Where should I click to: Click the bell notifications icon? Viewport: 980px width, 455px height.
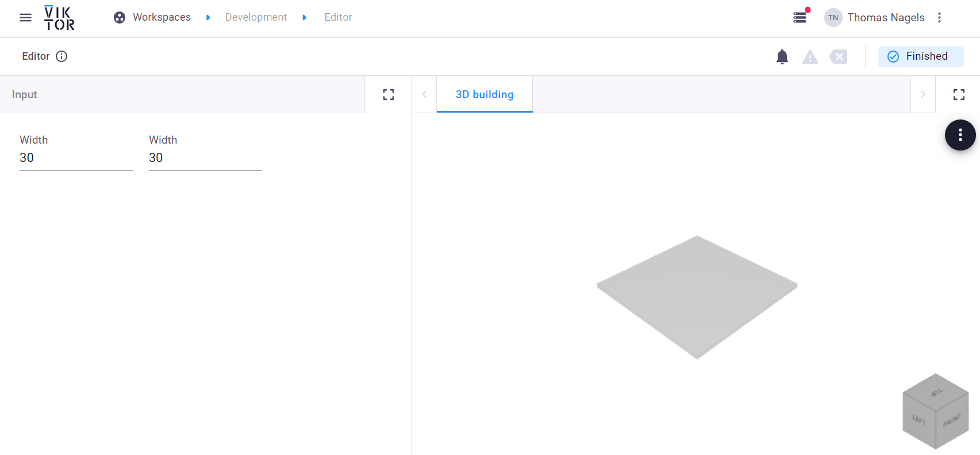(x=782, y=56)
